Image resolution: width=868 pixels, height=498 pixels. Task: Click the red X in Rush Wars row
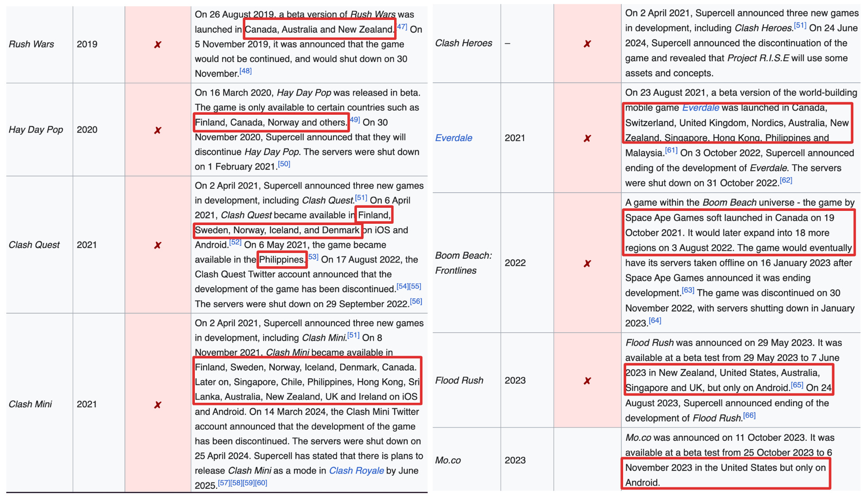[x=158, y=45]
